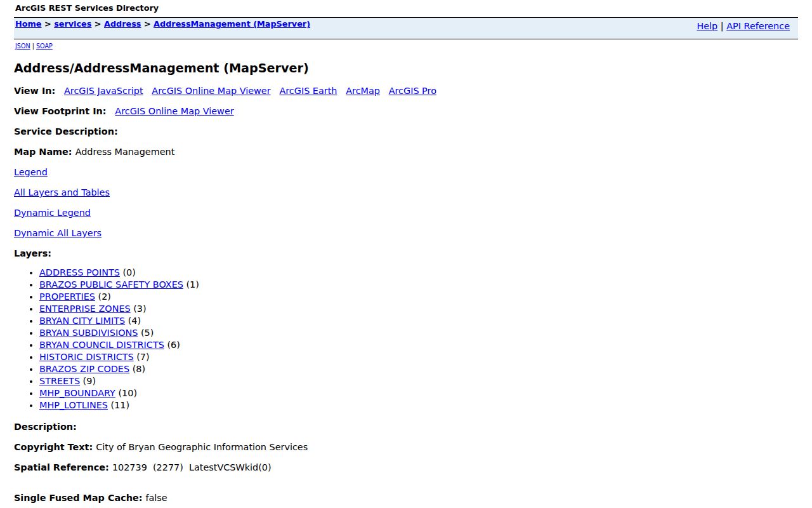This screenshot has height=508, width=812.
Task: Open BRAZOS PUBLIC SAFETY BOXES layer
Action: click(x=111, y=284)
